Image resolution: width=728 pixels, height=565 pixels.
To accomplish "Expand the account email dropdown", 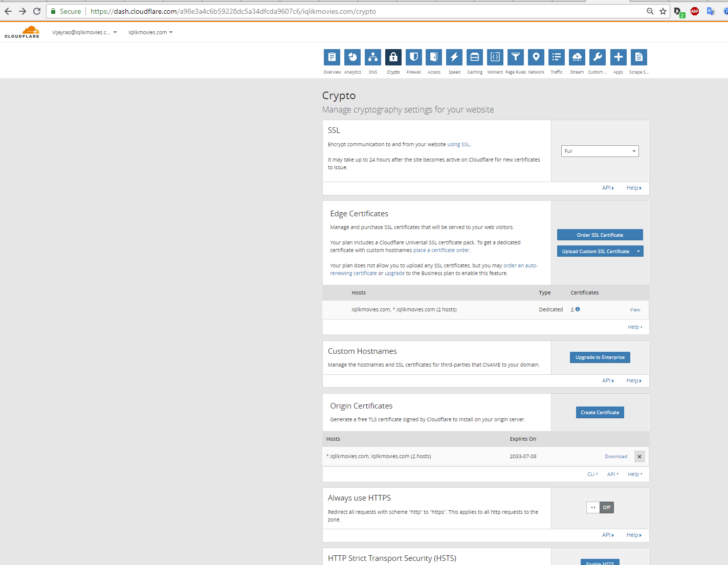I will click(x=84, y=32).
